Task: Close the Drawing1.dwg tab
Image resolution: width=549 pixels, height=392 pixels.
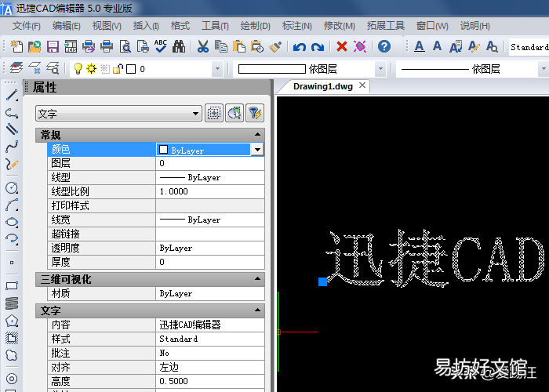Action: pos(362,85)
